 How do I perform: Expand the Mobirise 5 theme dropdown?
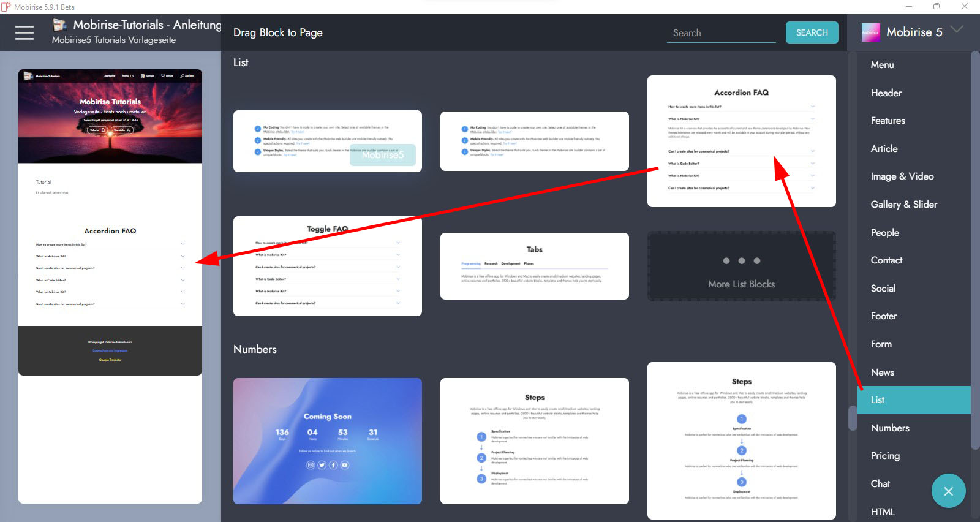957,29
